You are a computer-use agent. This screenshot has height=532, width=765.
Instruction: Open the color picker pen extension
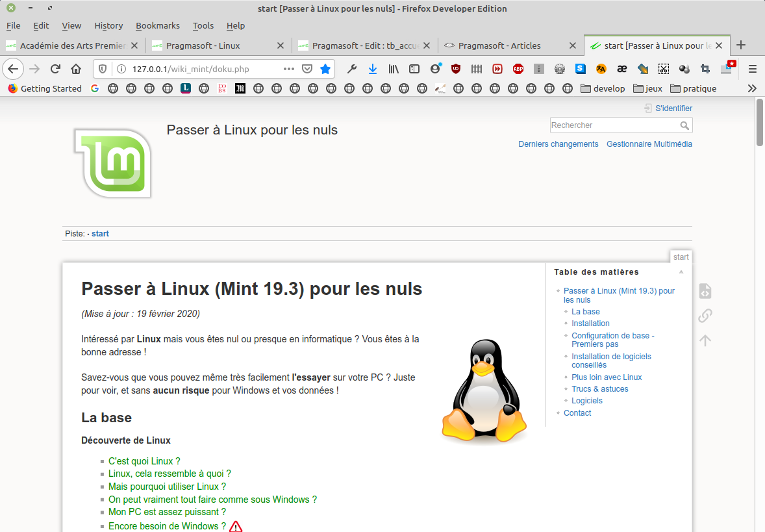pyautogui.click(x=642, y=69)
